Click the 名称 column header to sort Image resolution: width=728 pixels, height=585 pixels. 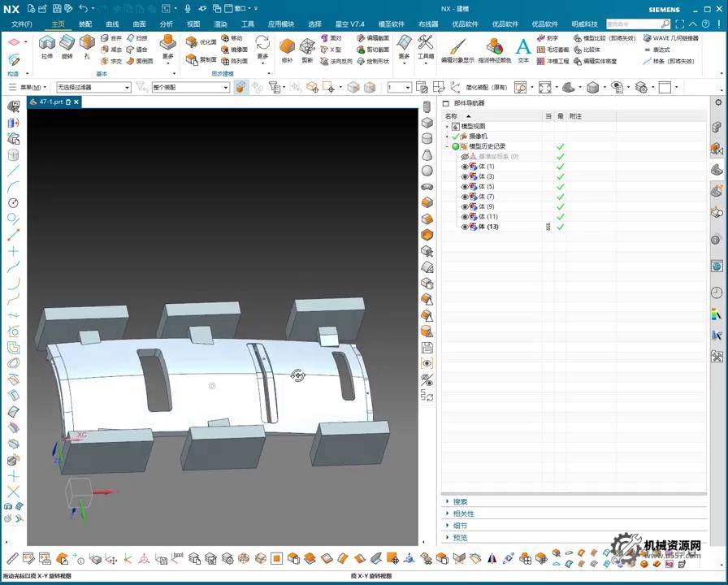(452, 116)
